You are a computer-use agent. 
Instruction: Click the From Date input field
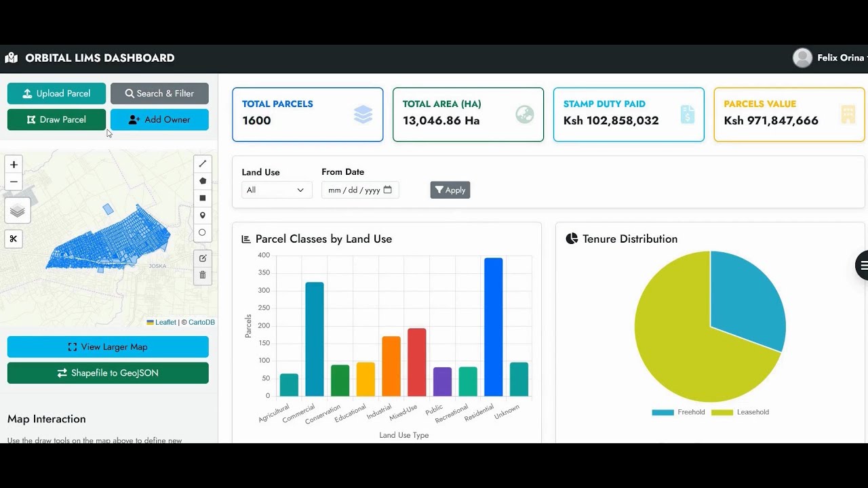pos(360,190)
